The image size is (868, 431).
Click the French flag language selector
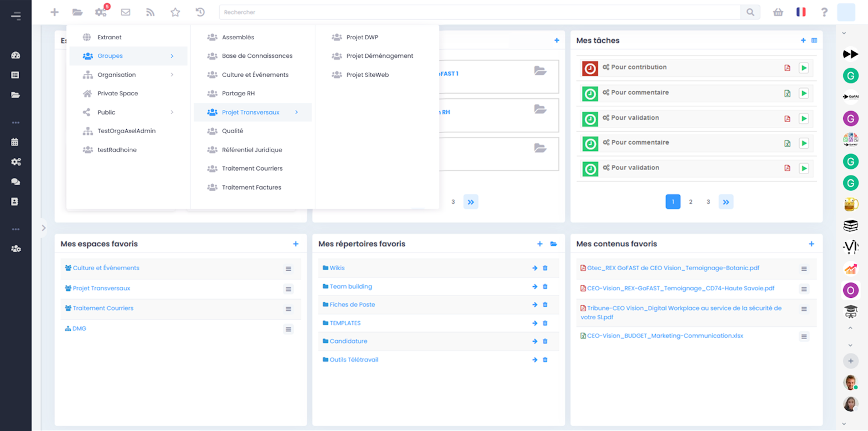click(x=801, y=12)
